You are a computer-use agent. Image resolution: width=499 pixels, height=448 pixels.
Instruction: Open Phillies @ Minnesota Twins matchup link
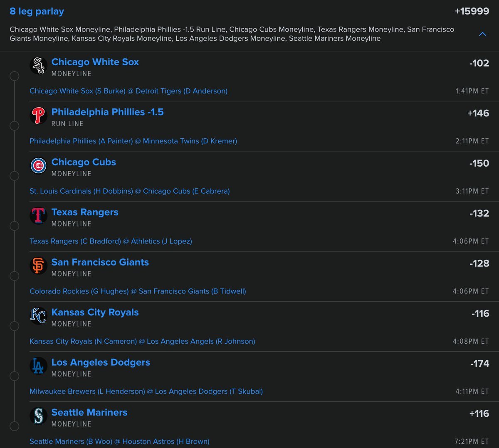click(133, 141)
